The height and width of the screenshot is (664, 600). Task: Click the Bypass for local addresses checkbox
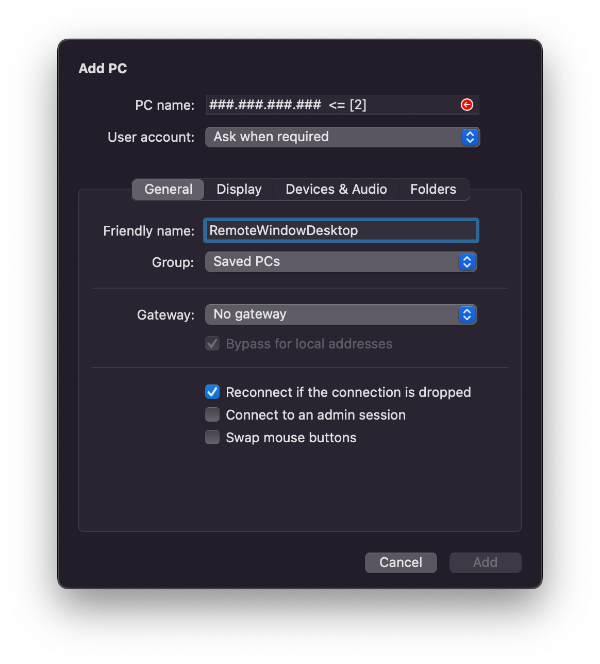coord(212,344)
